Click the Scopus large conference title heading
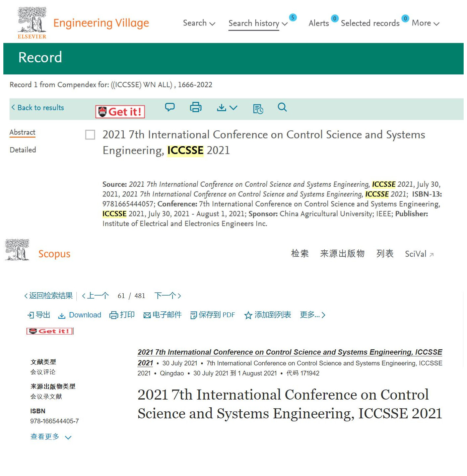 (x=290, y=404)
